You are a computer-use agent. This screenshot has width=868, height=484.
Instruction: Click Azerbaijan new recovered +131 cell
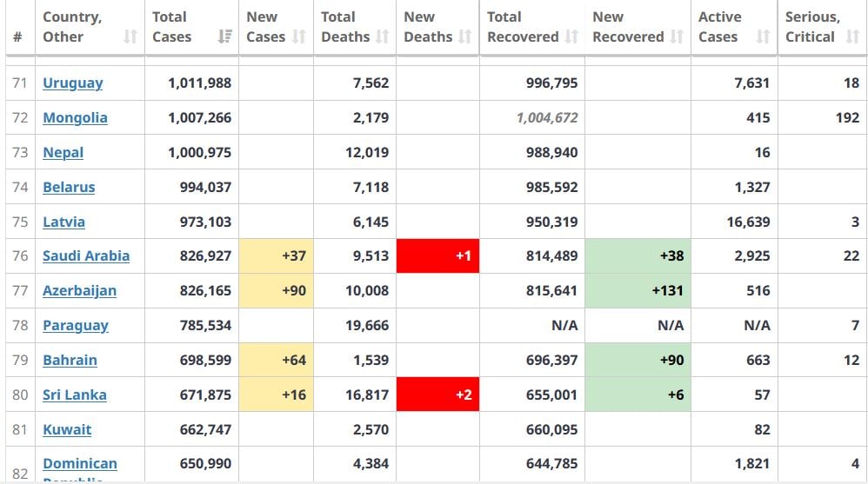(638, 291)
